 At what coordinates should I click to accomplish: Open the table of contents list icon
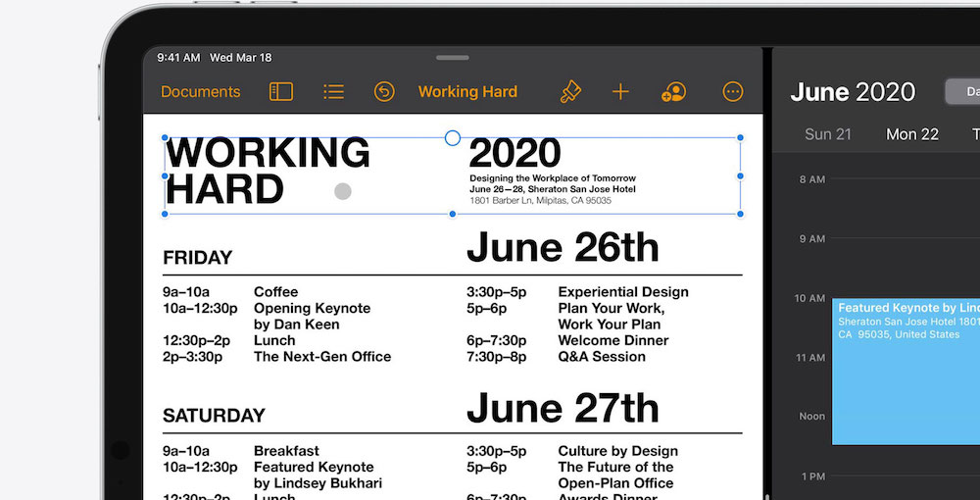click(x=334, y=92)
